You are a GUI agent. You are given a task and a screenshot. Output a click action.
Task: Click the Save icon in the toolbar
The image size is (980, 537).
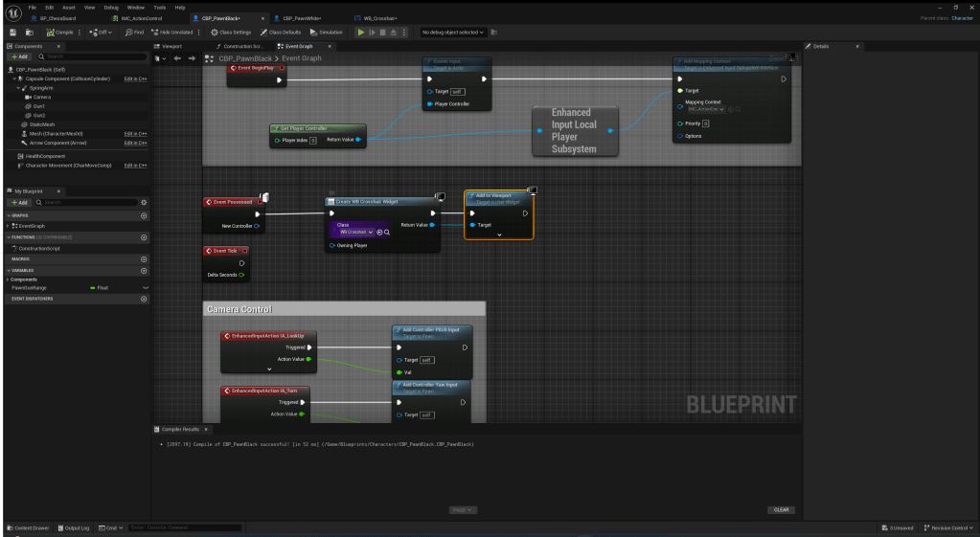(x=12, y=33)
